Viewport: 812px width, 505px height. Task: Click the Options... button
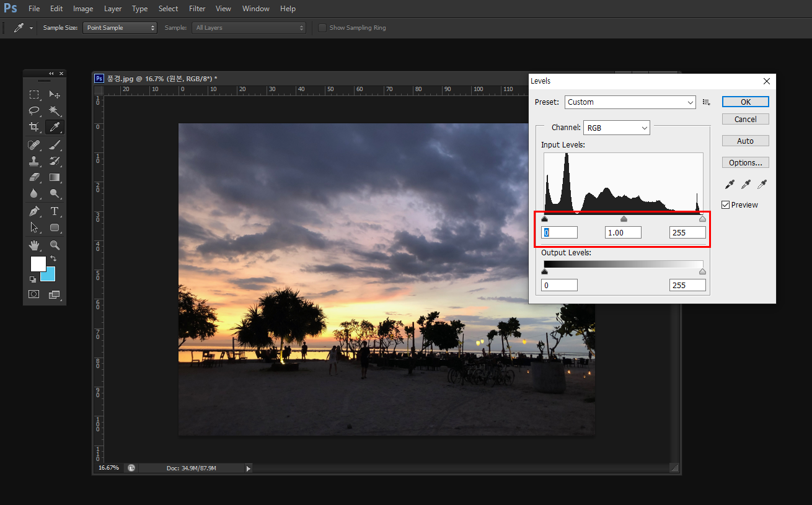tap(745, 163)
